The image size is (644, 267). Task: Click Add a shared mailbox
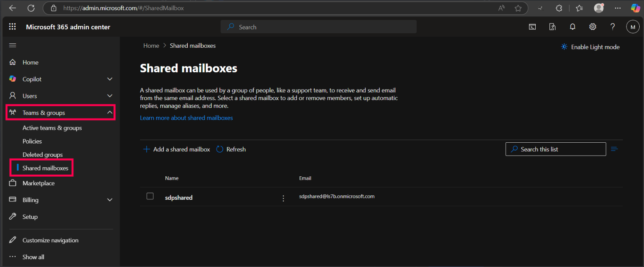click(x=177, y=149)
